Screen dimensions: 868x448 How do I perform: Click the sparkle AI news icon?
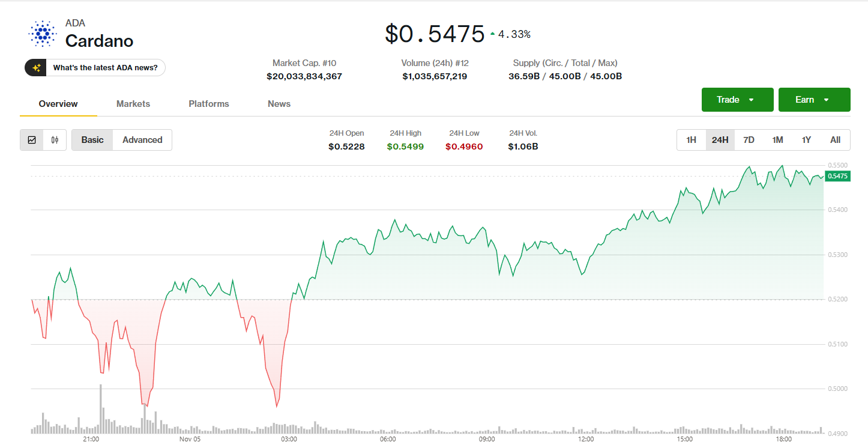[x=36, y=68]
